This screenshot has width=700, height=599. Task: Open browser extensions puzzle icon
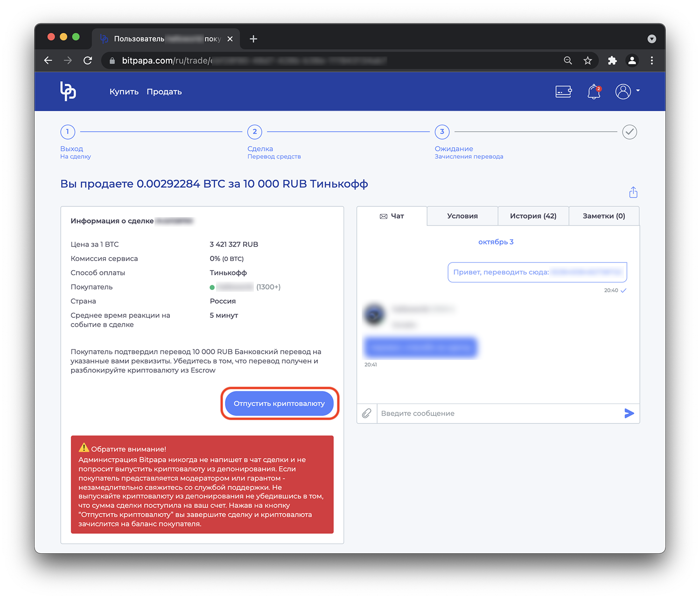[x=612, y=60]
